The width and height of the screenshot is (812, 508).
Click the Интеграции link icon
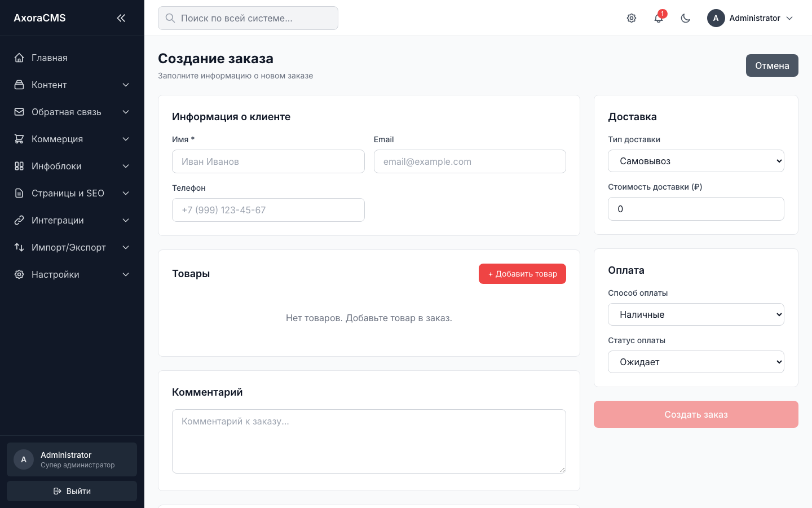pyautogui.click(x=19, y=220)
